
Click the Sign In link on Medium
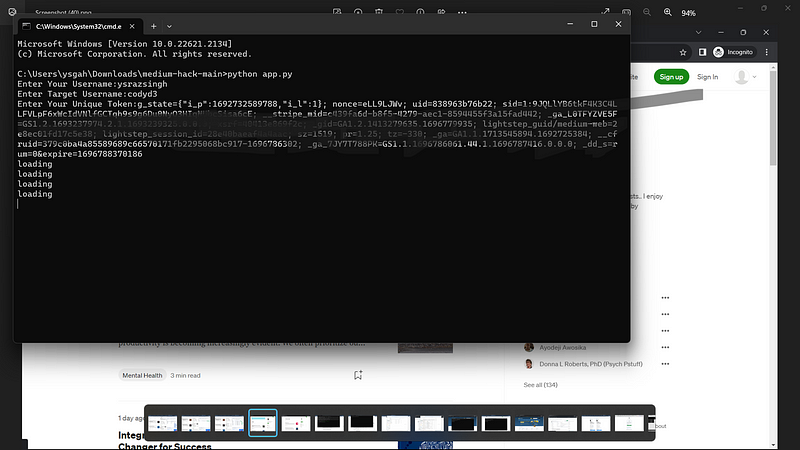coord(708,77)
